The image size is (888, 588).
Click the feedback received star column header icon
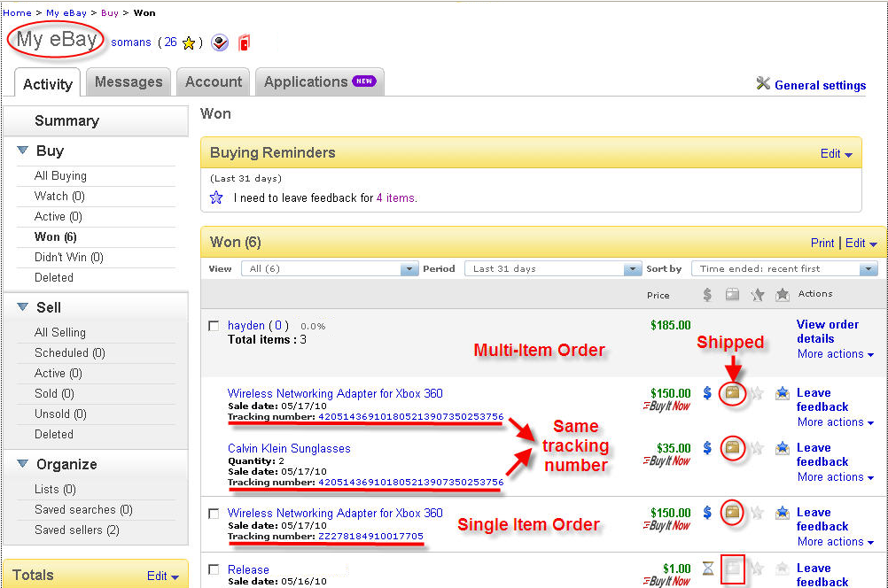[783, 294]
